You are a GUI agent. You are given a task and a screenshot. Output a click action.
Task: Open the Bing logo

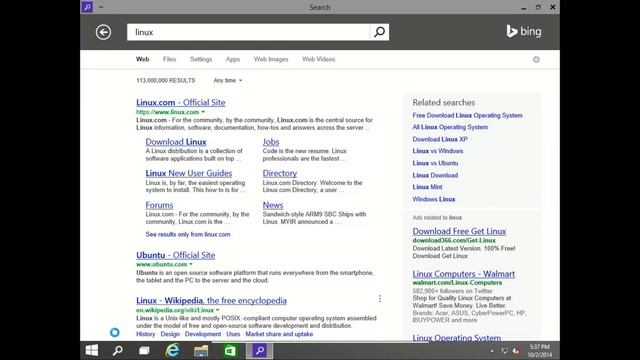(x=524, y=31)
